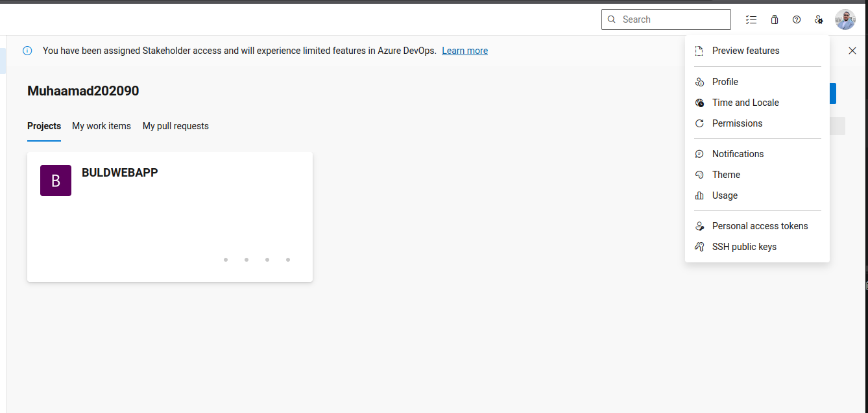Viewport: 868px width, 413px height.
Task: Click the User settings icon in header
Action: [x=819, y=19]
